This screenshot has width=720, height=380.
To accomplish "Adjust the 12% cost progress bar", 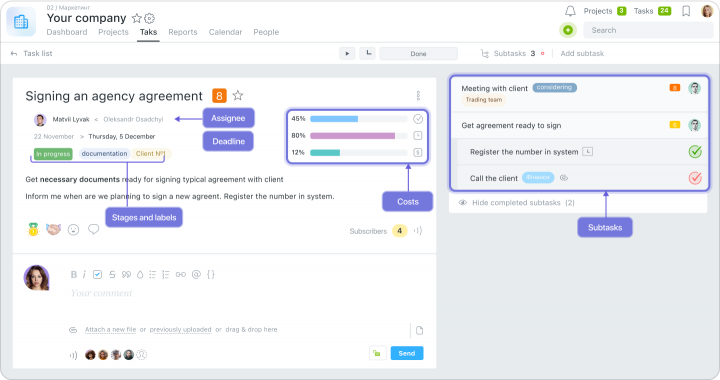I will point(359,153).
